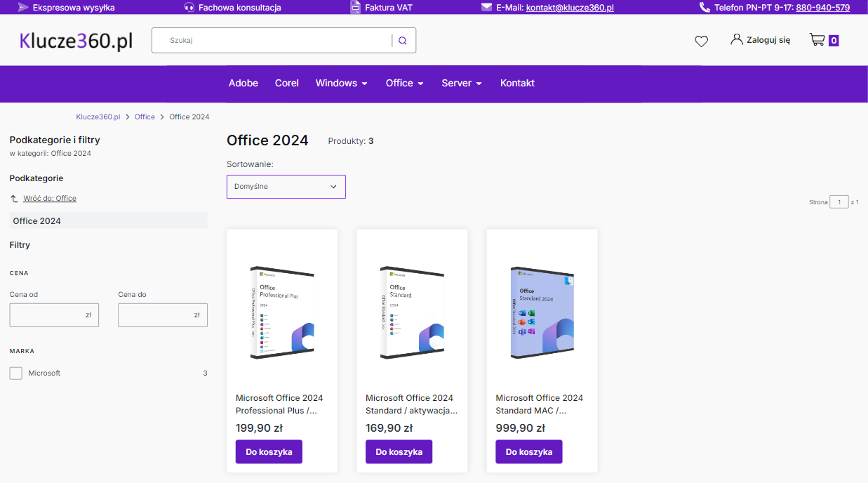Click the user account icon
868x483 pixels.
(x=736, y=39)
